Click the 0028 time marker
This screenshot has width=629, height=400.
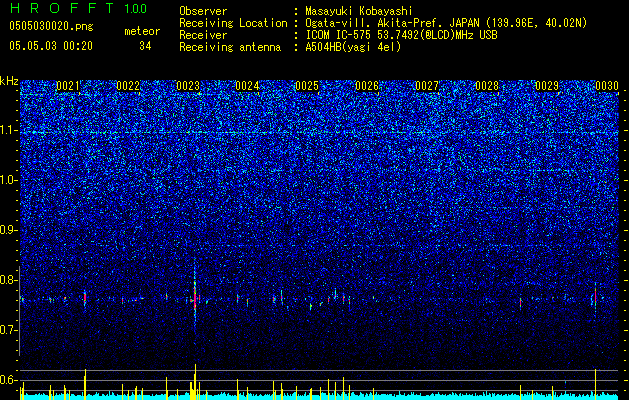pos(487,86)
